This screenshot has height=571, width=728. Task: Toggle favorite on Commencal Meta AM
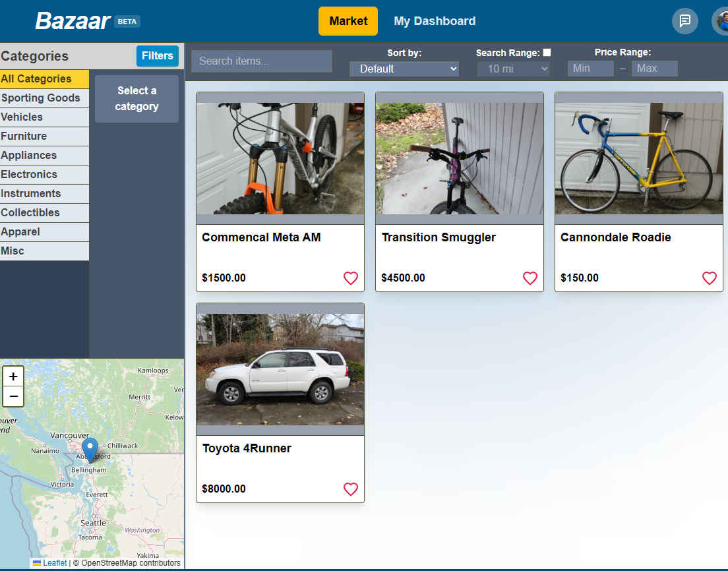pyautogui.click(x=350, y=278)
